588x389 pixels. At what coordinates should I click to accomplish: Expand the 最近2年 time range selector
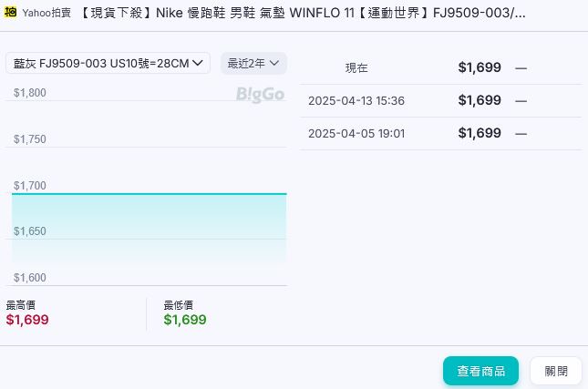tap(253, 63)
